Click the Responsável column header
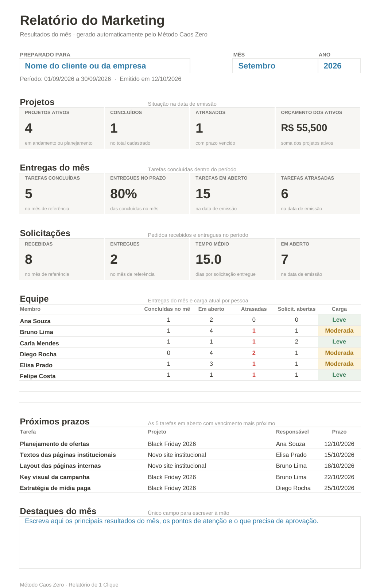 coord(292,432)
